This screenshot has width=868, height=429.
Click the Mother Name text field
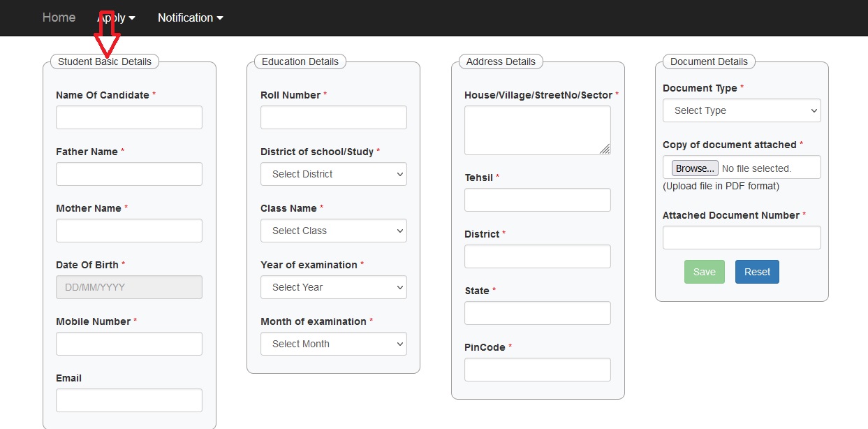click(x=128, y=231)
